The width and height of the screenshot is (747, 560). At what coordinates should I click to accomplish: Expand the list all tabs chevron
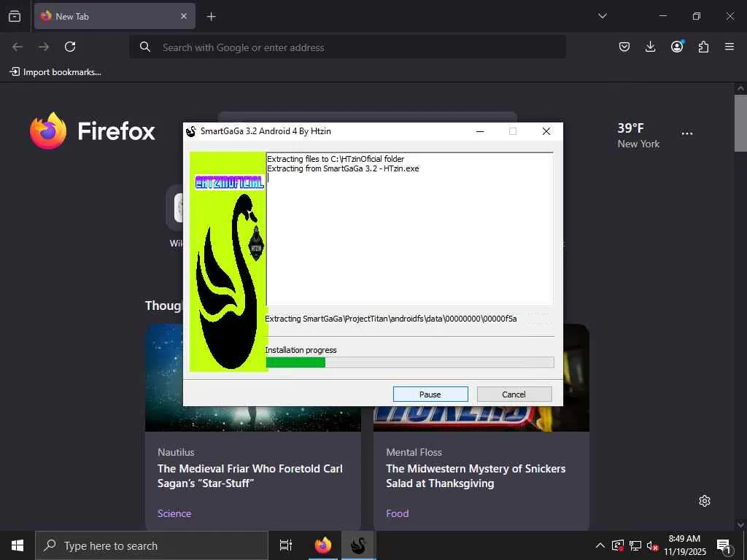pyautogui.click(x=603, y=16)
